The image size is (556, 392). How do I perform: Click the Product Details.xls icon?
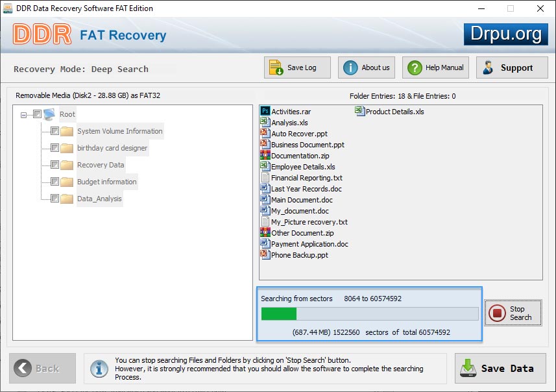[359, 111]
